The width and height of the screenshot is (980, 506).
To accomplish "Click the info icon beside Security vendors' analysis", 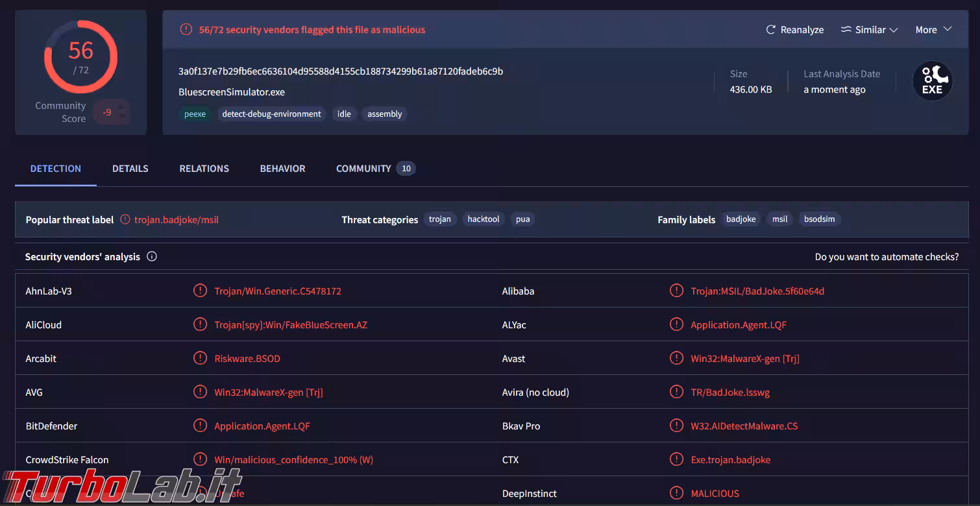I will (x=152, y=257).
